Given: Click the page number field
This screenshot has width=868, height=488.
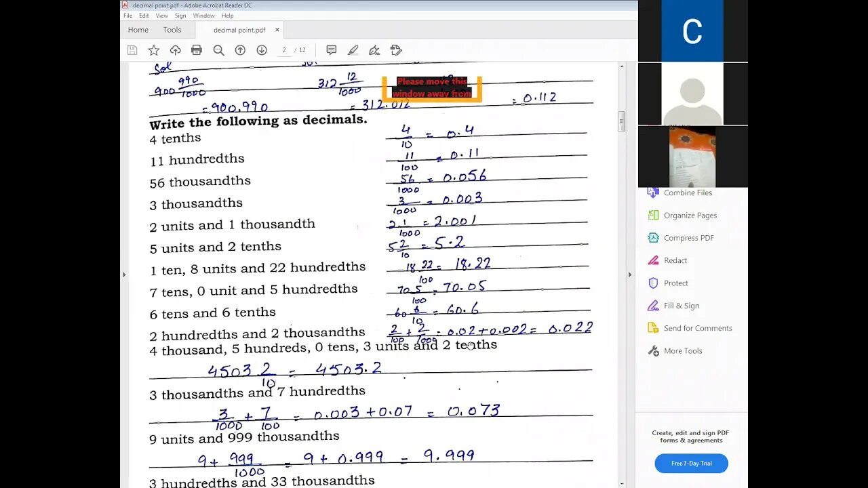Looking at the screenshot, I should (284, 50).
